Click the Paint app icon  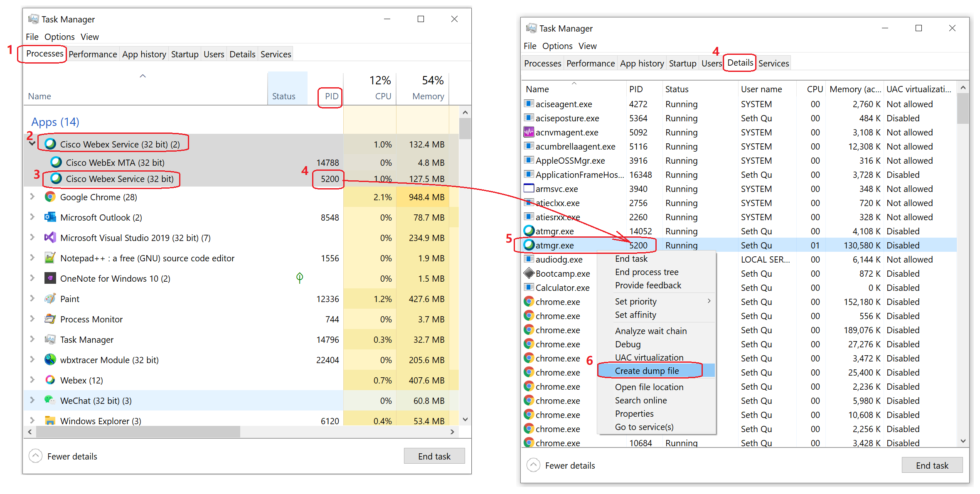coord(50,299)
